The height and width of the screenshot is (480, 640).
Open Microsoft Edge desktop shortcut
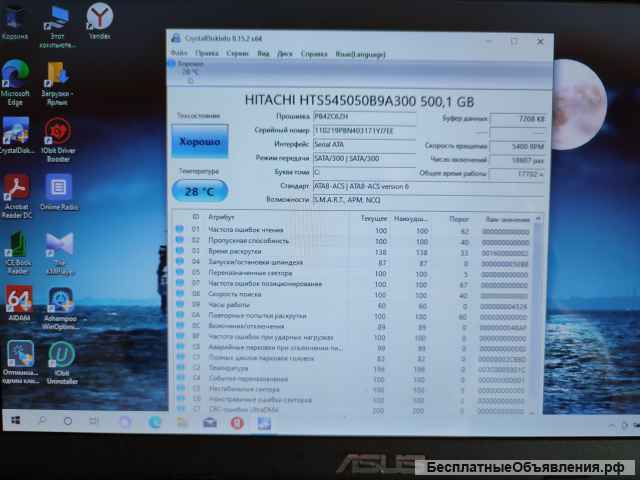pyautogui.click(x=15, y=82)
